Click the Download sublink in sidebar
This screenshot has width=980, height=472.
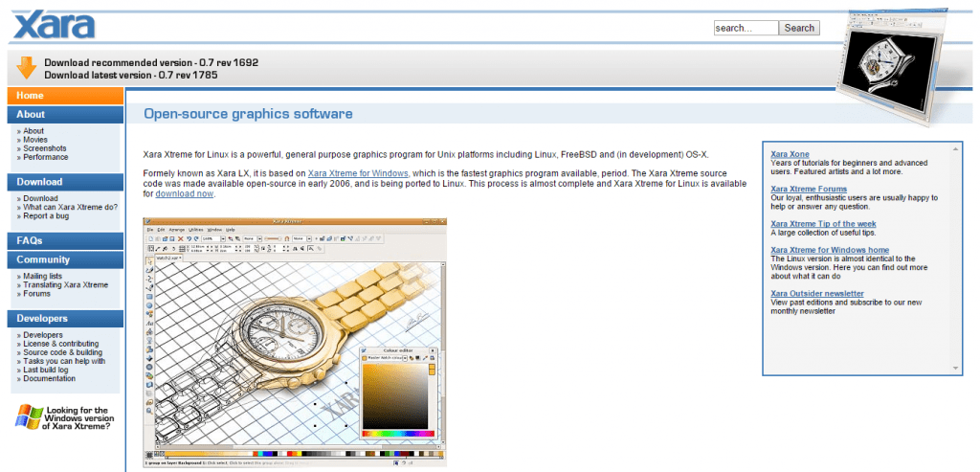point(40,199)
